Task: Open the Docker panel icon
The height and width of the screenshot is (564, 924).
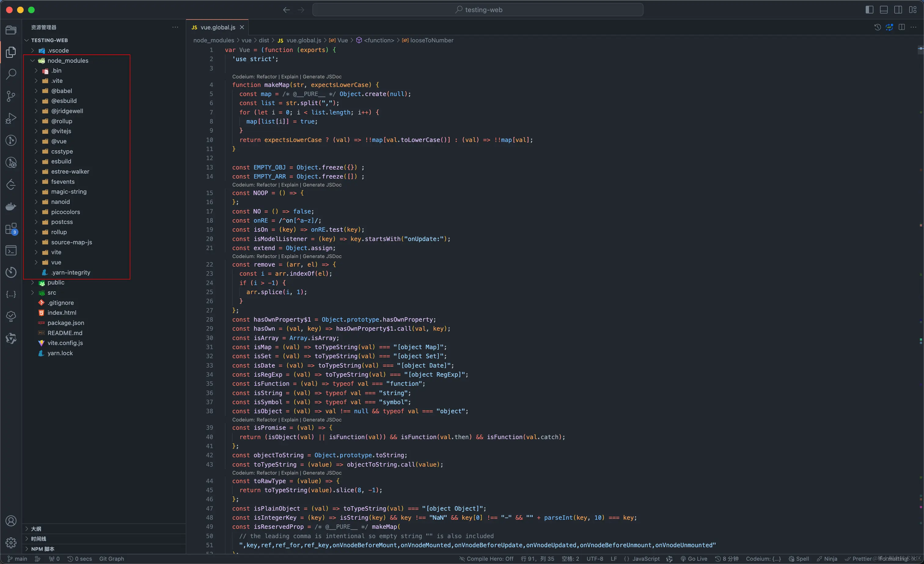Action: (x=11, y=206)
